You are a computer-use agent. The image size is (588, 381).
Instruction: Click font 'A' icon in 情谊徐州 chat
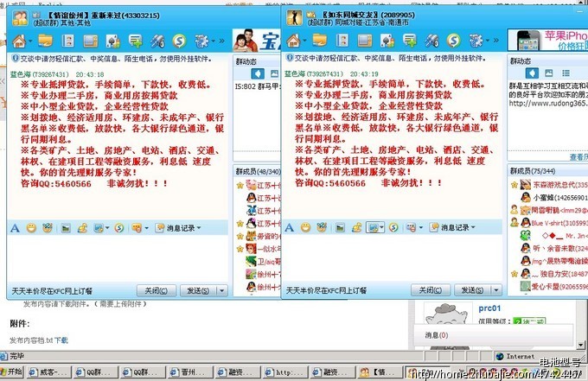(x=15, y=227)
